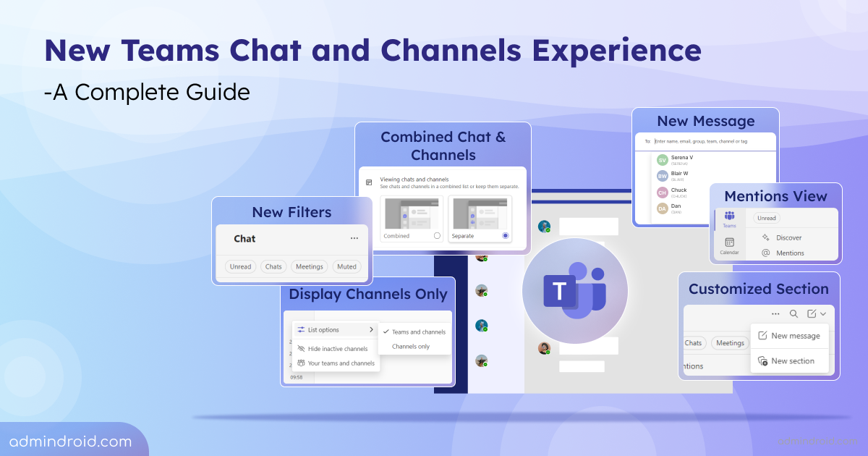868x456 pixels.
Task: Click the Discover sparkle icon
Action: pyautogui.click(x=766, y=237)
